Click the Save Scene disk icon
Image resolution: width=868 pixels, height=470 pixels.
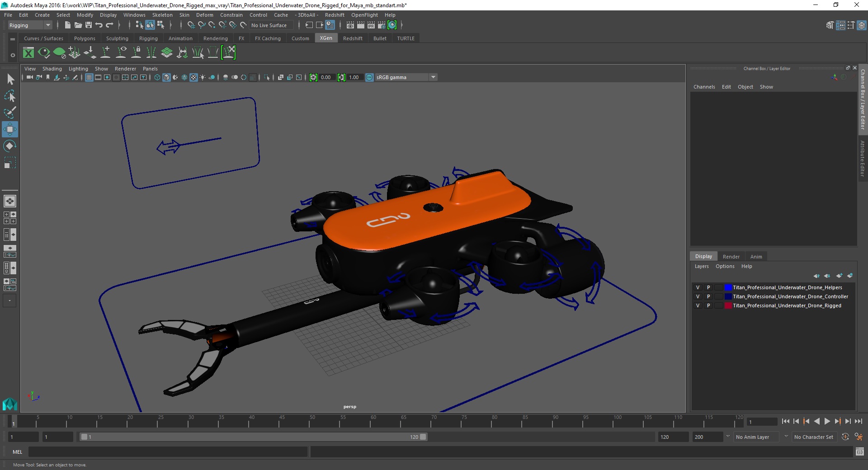[89, 25]
